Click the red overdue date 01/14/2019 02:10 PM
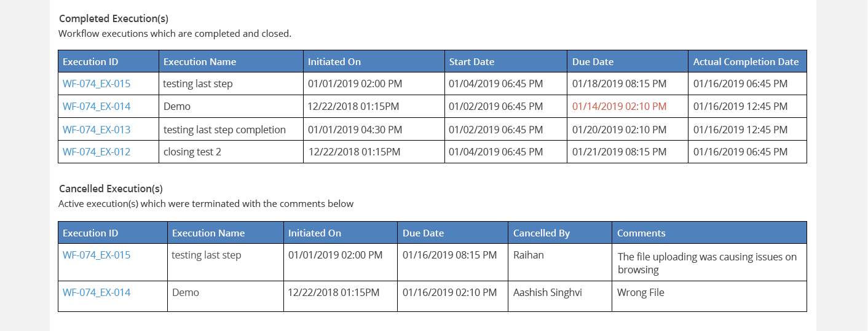This screenshot has height=331, width=868. [x=619, y=106]
